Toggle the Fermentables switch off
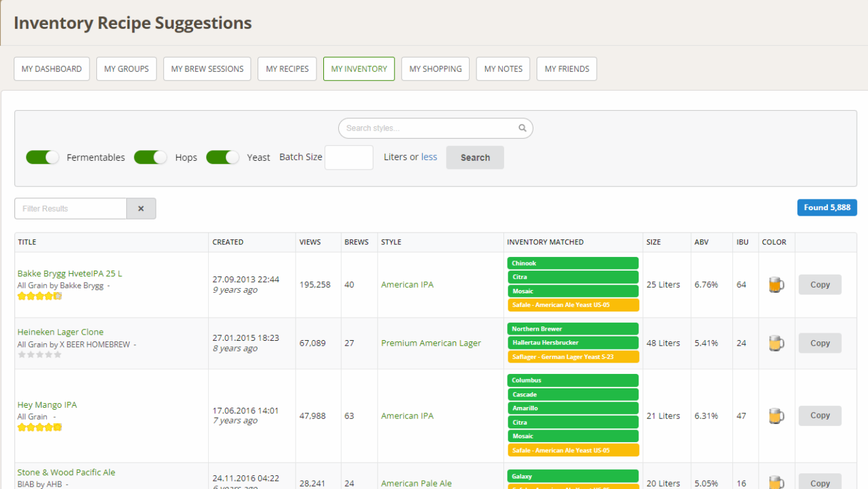 (x=43, y=158)
